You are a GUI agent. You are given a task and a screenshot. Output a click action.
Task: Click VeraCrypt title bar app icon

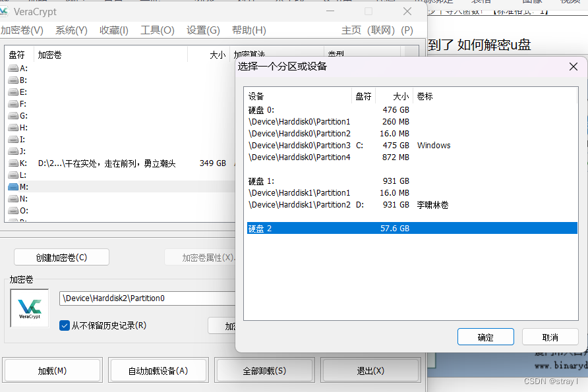[4, 12]
